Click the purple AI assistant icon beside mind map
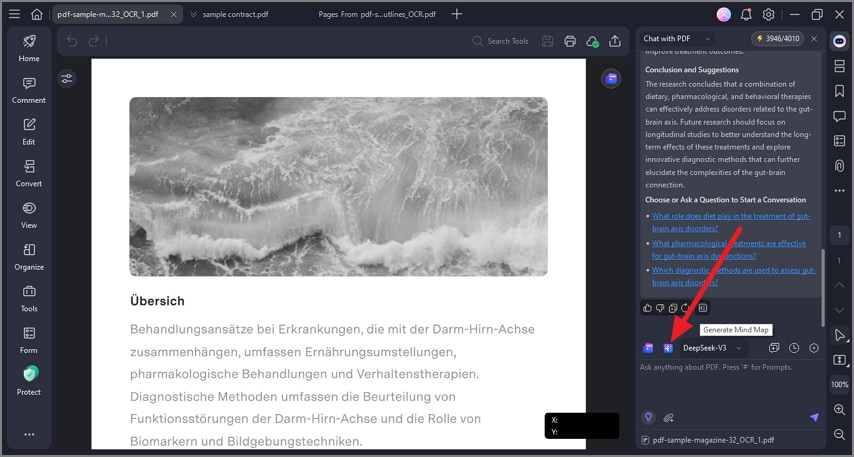The height and width of the screenshot is (457, 854). pyautogui.click(x=648, y=348)
